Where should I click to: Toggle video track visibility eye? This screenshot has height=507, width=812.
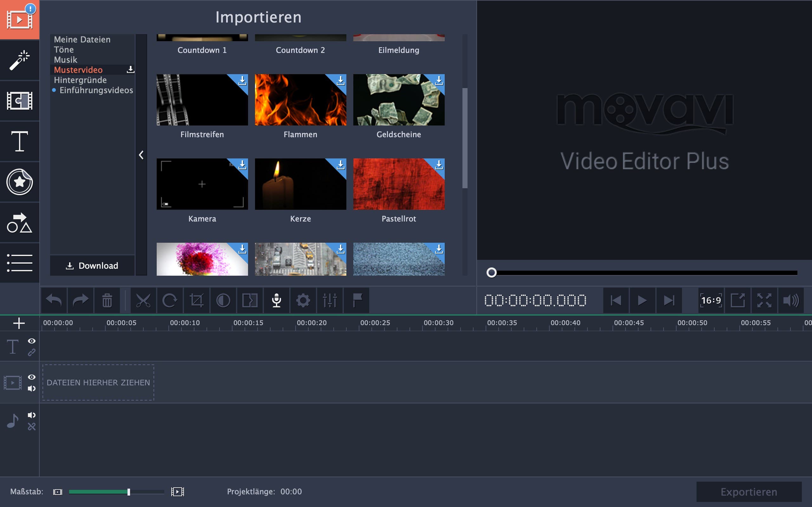[31, 377]
